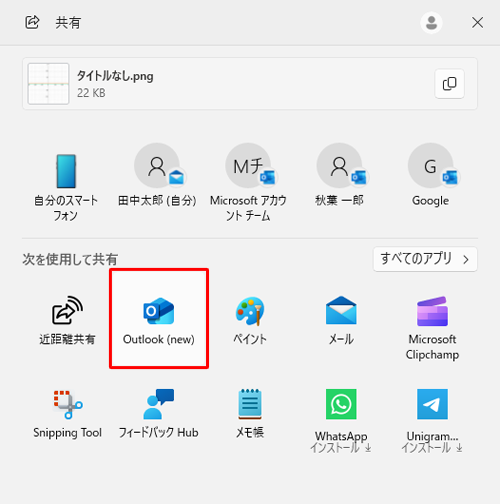The width and height of the screenshot is (500, 504).
Task: Select contact Microsoft アカウント チーム
Action: [x=248, y=183]
